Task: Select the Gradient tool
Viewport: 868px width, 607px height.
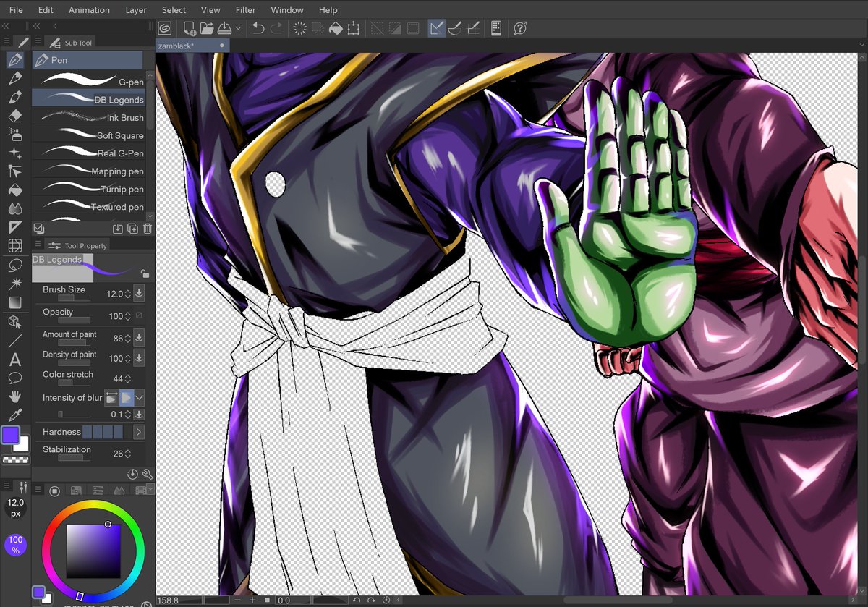Action: tap(15, 302)
